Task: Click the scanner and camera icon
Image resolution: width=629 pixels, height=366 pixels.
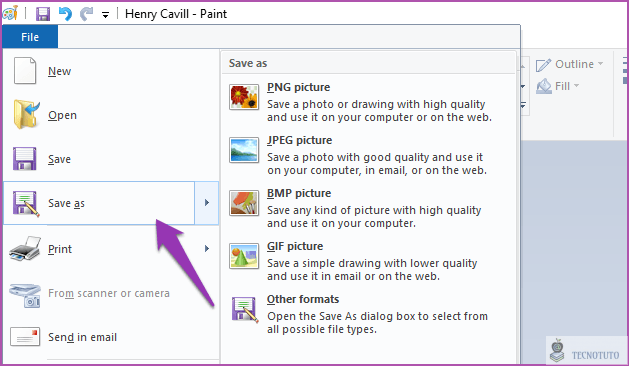Action: [x=25, y=295]
